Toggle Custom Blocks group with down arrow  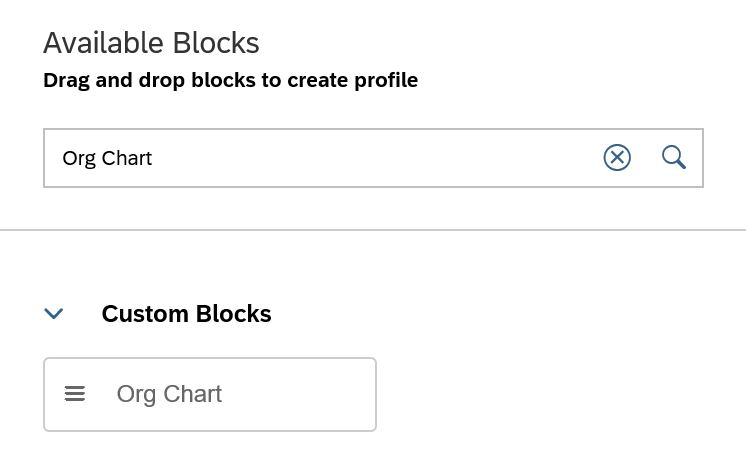click(53, 314)
